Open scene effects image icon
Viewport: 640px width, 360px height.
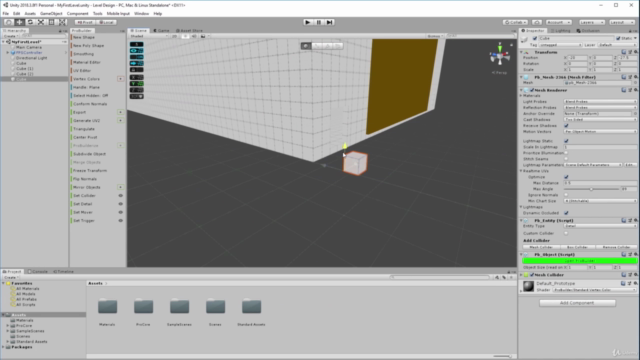point(203,36)
